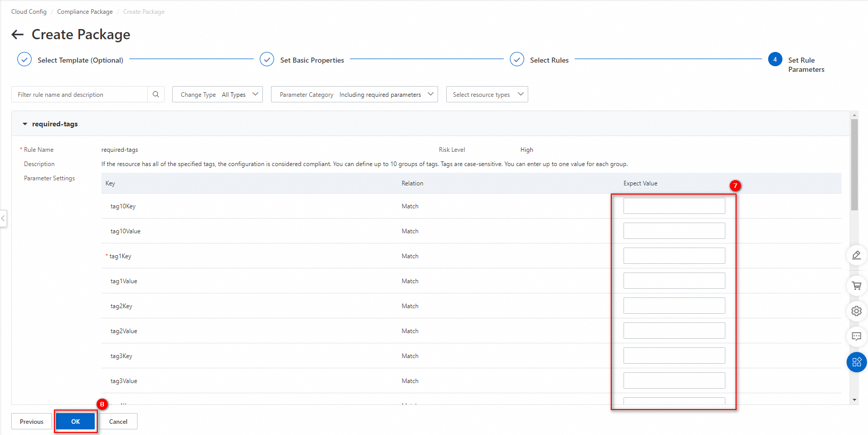Click the search magnifier icon
This screenshot has width=868, height=435.
[156, 94]
